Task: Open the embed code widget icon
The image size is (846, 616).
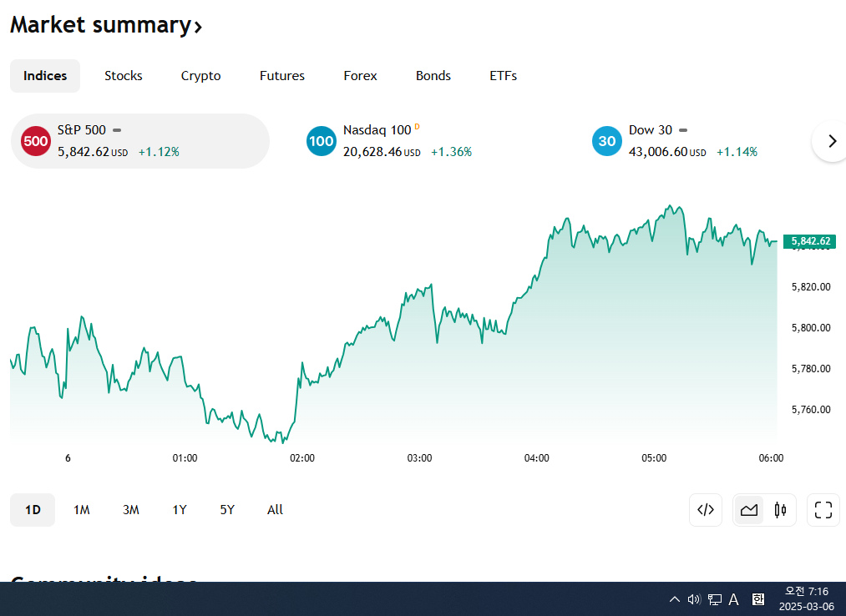Action: (705, 510)
